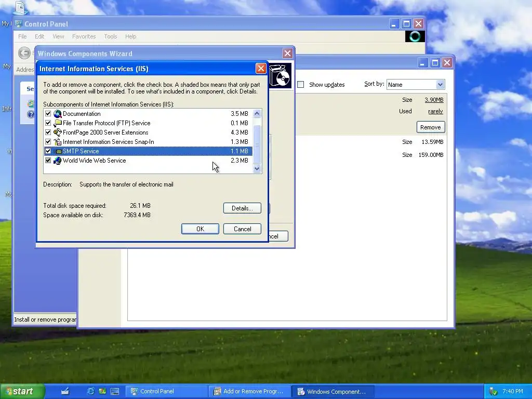
Task: Enable the Show updates checkbox
Action: pyautogui.click(x=301, y=85)
